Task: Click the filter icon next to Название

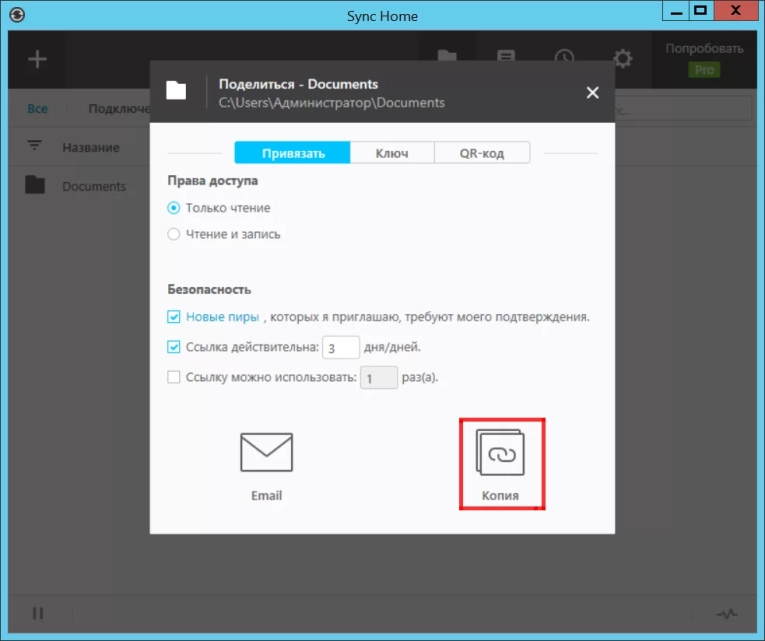Action: coord(36,146)
